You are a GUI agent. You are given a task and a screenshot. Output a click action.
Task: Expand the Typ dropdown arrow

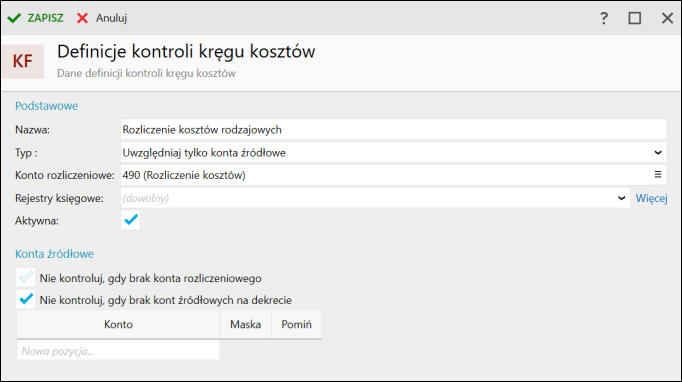(658, 153)
